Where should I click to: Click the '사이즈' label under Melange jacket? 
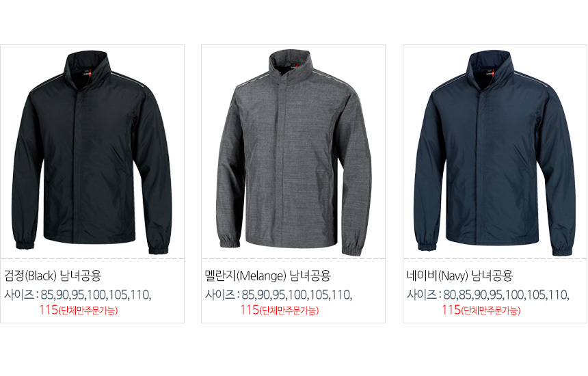220,295
